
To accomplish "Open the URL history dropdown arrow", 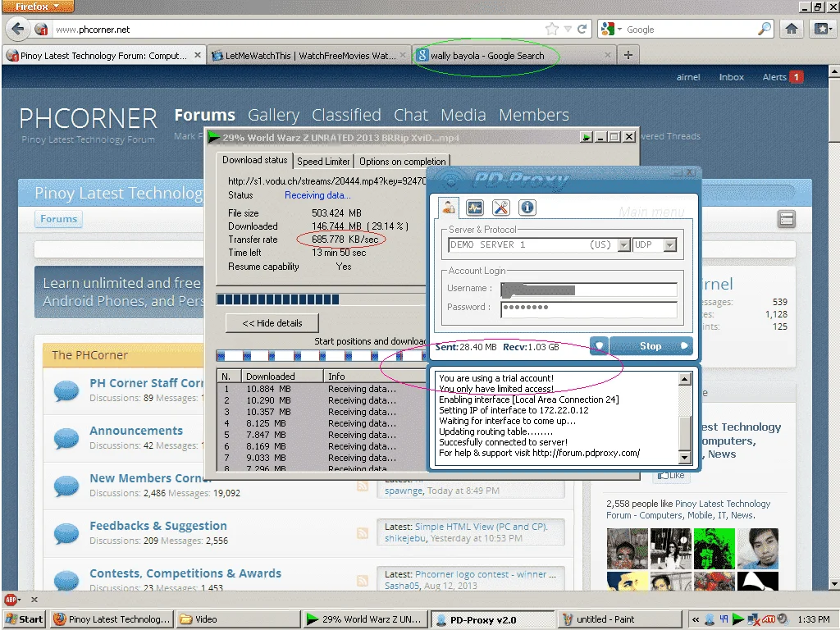I will tap(568, 29).
